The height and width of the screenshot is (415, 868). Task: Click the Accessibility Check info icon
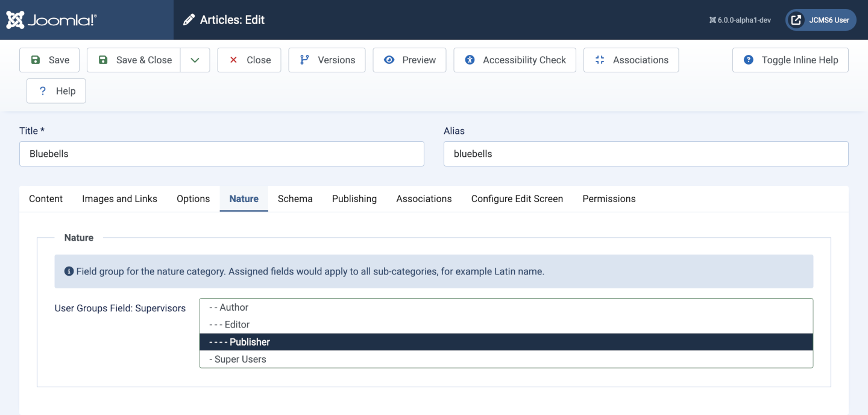(x=470, y=60)
